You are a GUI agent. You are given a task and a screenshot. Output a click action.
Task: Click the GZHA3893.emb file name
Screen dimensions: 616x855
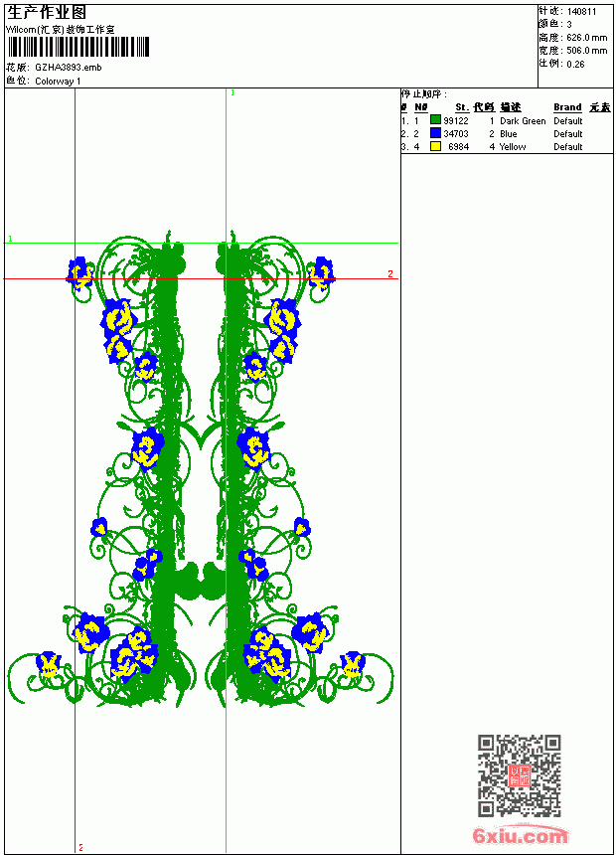coord(69,68)
